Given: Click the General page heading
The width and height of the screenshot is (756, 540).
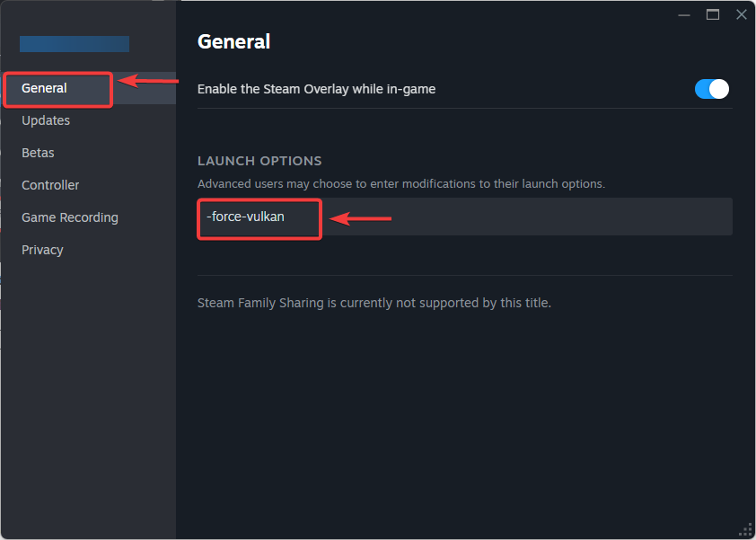Looking at the screenshot, I should pos(233,41).
